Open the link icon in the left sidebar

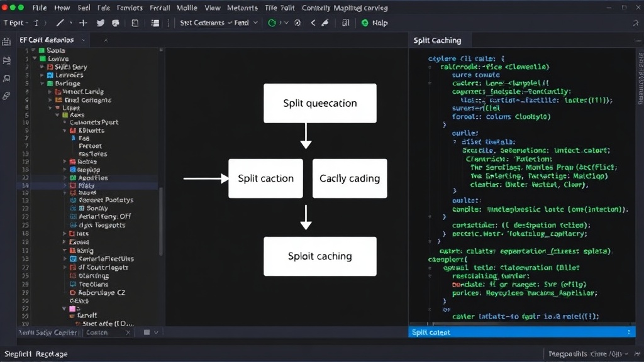point(6,96)
